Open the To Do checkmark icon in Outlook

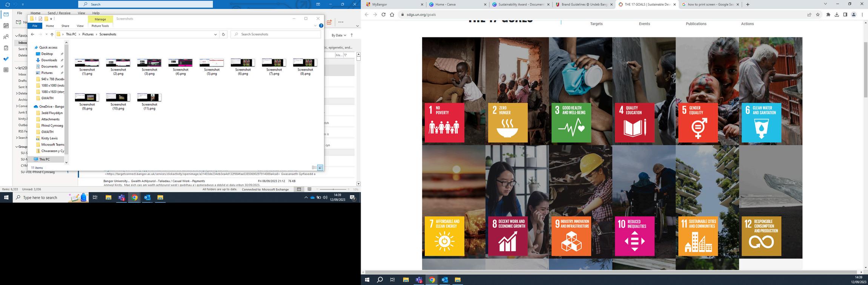pyautogui.click(x=6, y=59)
